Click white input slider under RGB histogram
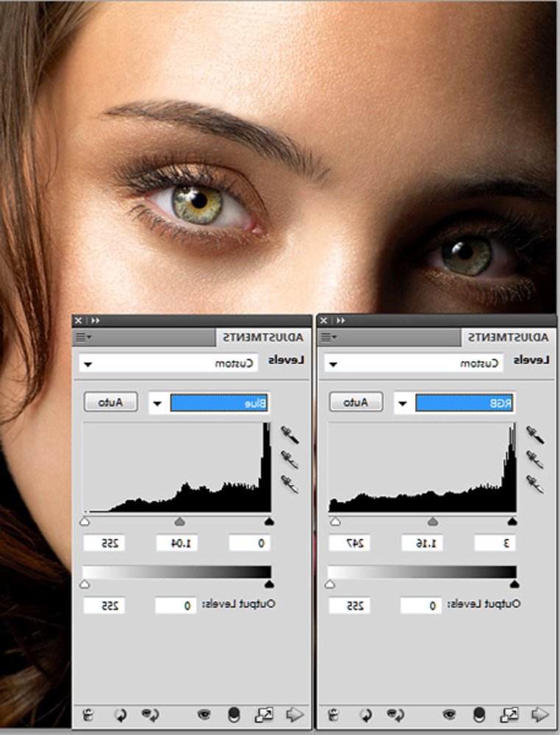This screenshot has width=560, height=735. tap(334, 521)
